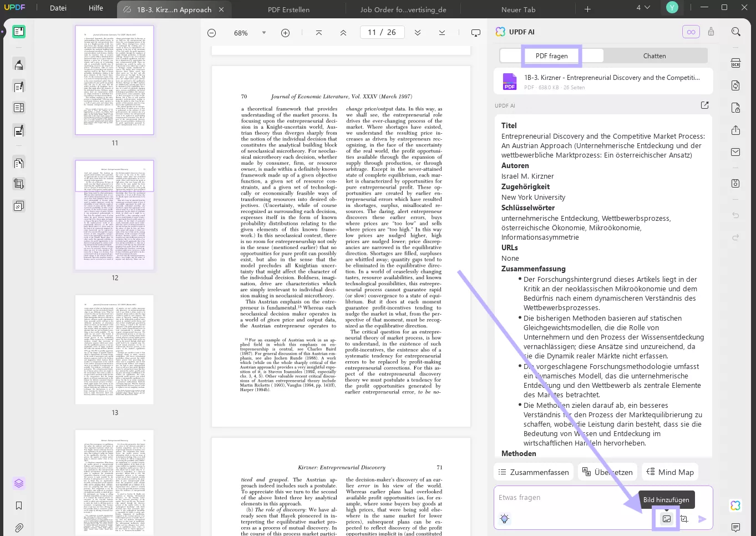Click the Zusammenfassen button
Viewport: 756px width, 536px height.
(534, 472)
